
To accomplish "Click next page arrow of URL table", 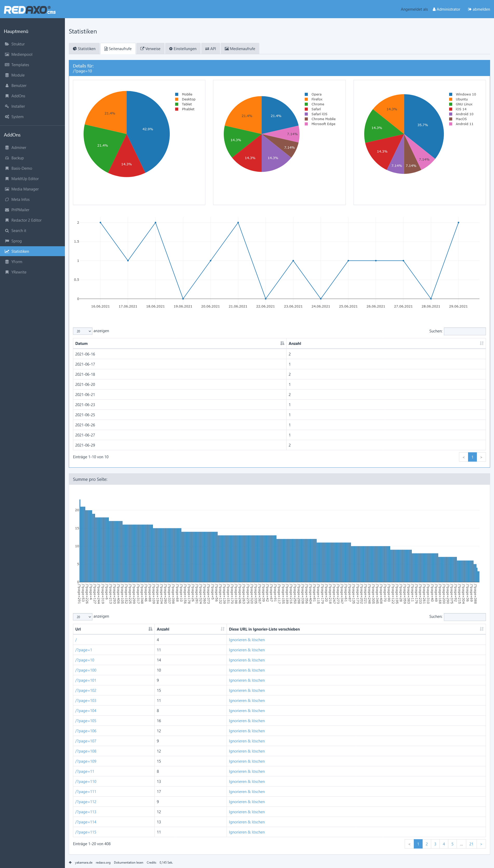I will (x=481, y=844).
